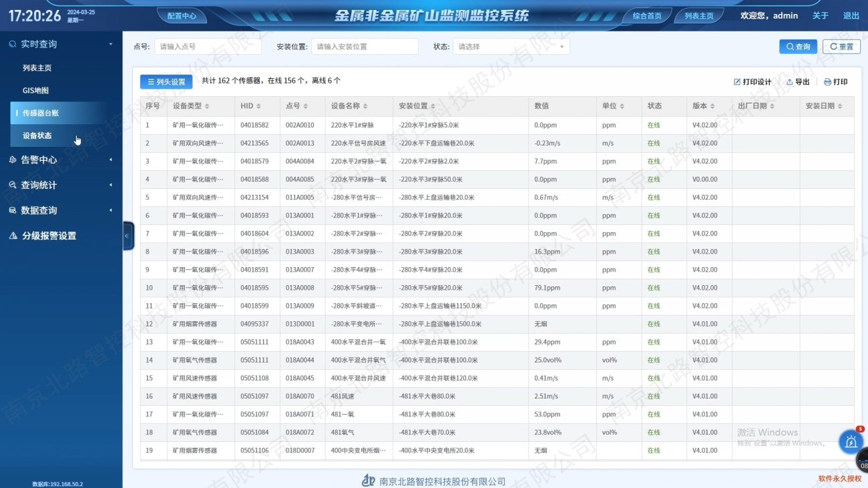868x488 pixels.
Task: Sort by 设备类型 column sort icon
Action: coord(207,106)
